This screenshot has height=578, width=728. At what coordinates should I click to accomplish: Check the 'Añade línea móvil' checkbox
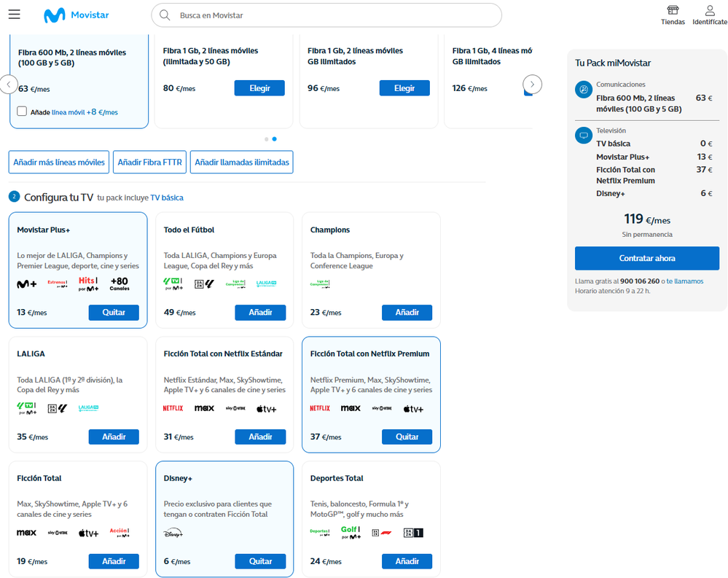click(22, 112)
